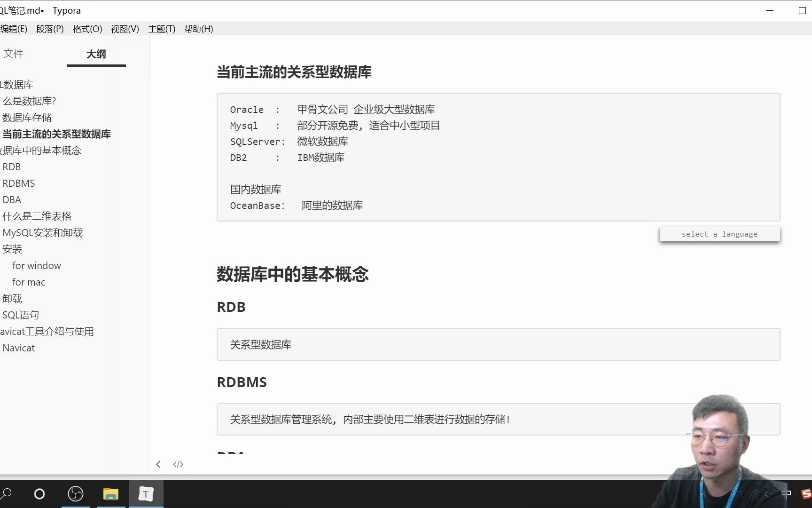Open Cortana circle icon in taskbar

click(x=39, y=494)
